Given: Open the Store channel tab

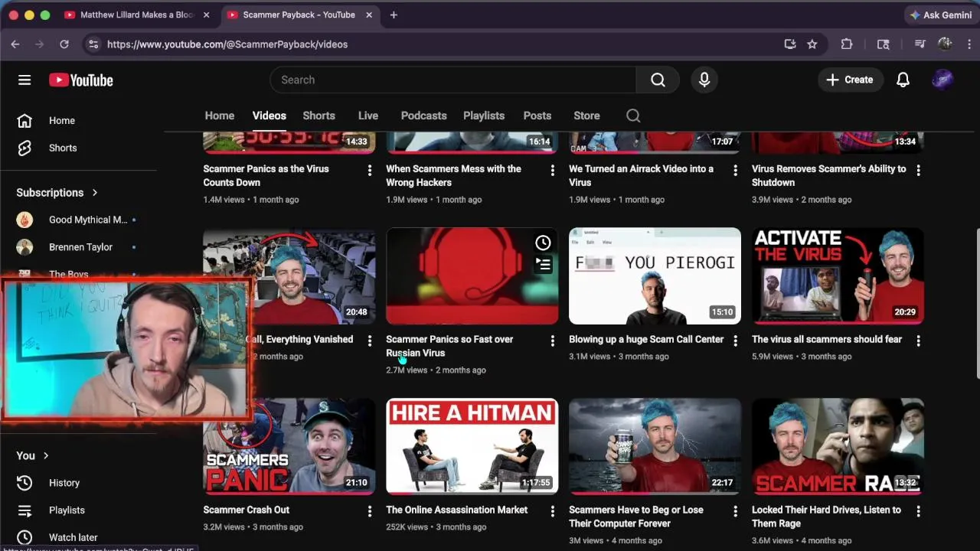Looking at the screenshot, I should [586, 116].
